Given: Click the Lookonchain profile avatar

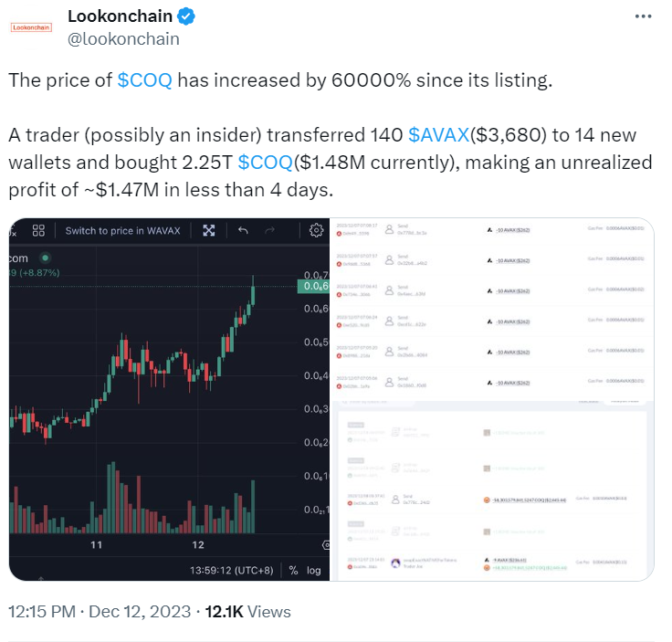Looking at the screenshot, I should pos(31,27).
